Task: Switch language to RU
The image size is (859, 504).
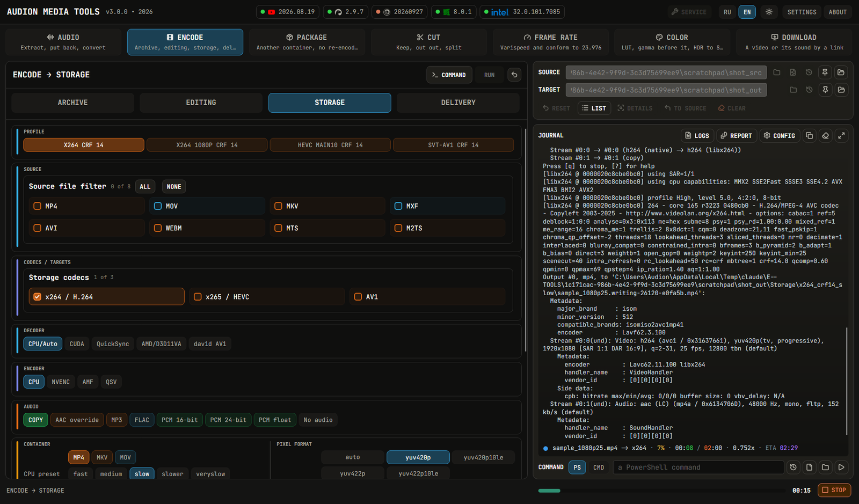Action: (x=727, y=12)
